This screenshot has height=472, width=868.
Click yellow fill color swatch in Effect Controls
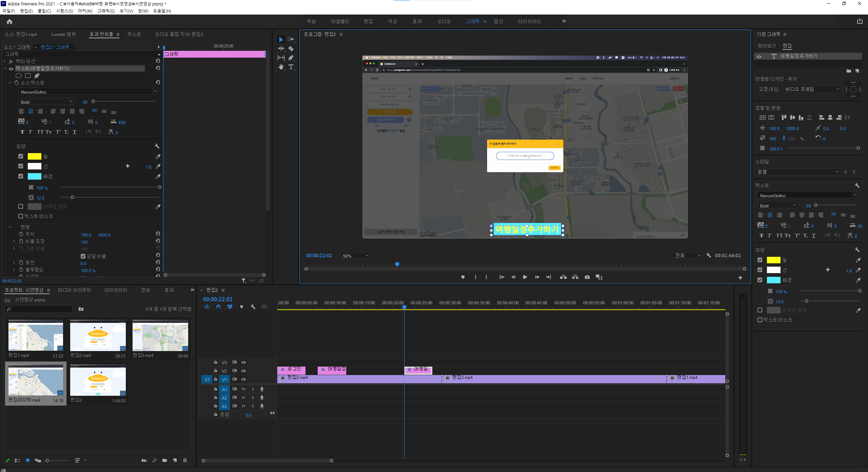coord(34,157)
